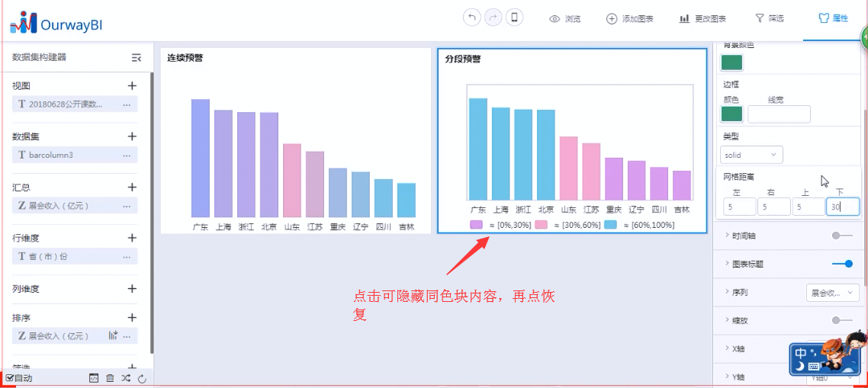Click the 下 grid distance input showing 30
Viewport: 868px width, 388px height.
pyautogui.click(x=843, y=207)
